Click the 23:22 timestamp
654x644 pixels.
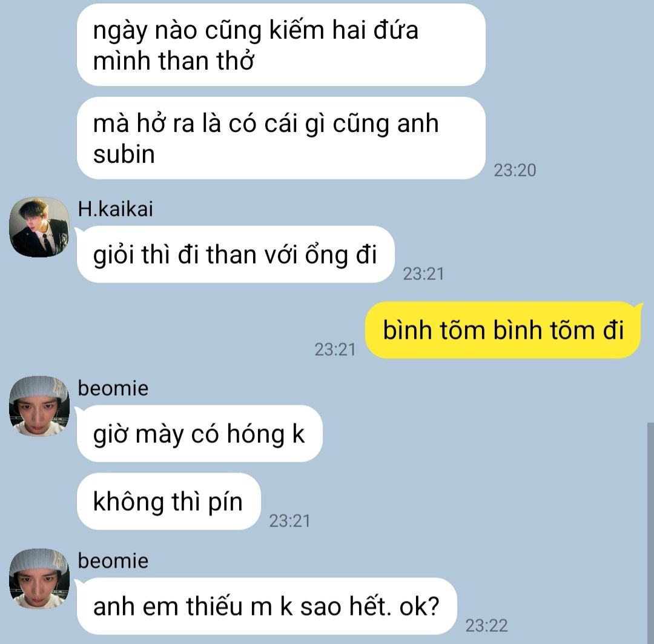pyautogui.click(x=486, y=626)
